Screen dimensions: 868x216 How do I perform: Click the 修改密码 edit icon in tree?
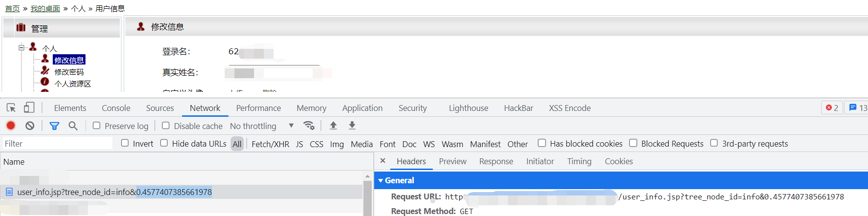pyautogui.click(x=45, y=70)
